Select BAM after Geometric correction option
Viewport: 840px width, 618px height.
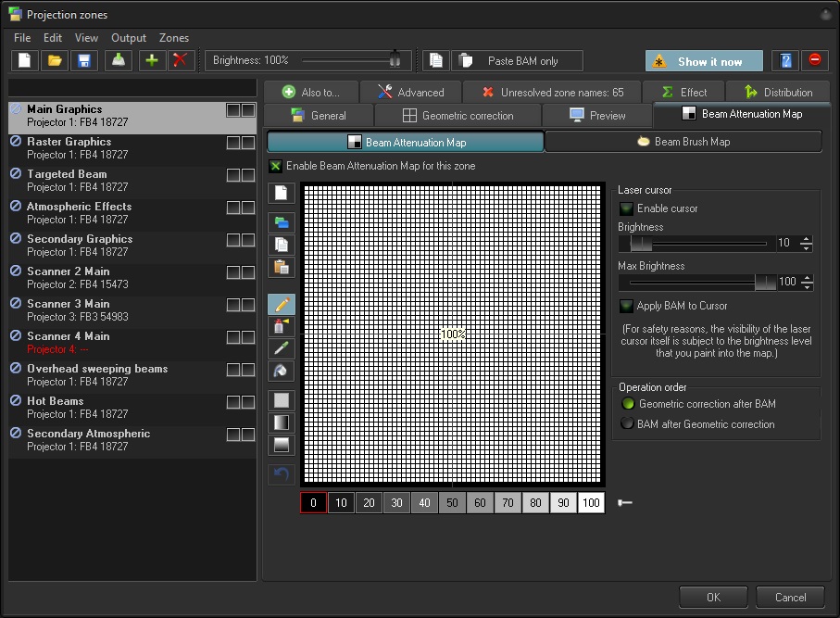[x=627, y=424]
